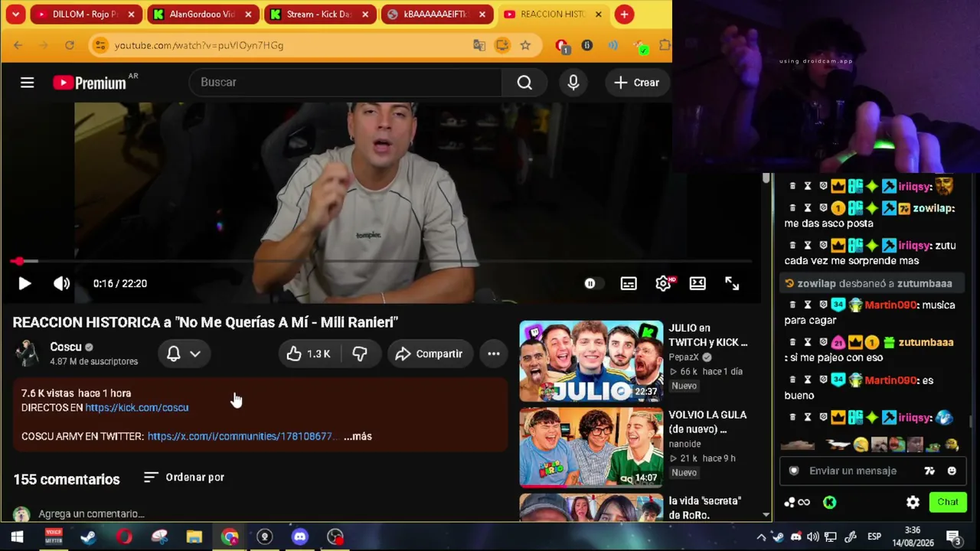Open Steam from the taskbar

[89, 537]
